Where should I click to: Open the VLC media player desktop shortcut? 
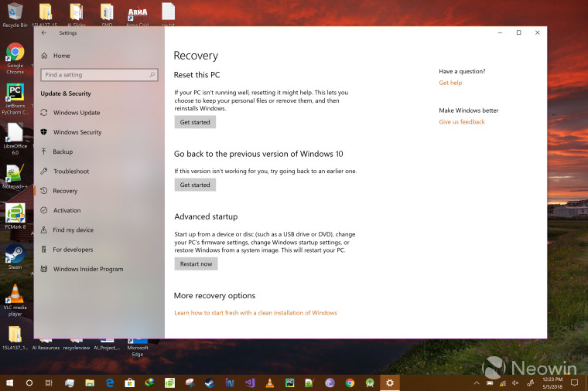tap(15, 301)
